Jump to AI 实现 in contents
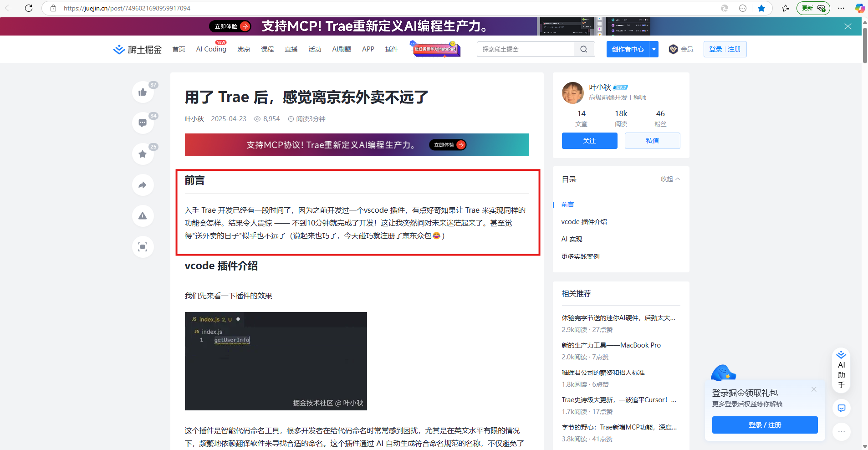This screenshot has height=450, width=868. (x=572, y=239)
